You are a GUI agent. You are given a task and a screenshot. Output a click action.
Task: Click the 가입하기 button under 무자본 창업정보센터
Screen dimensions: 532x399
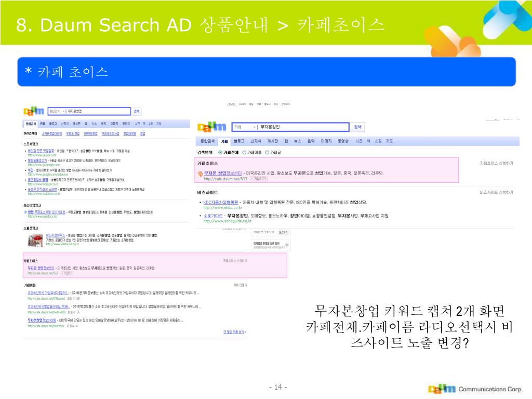259,179
